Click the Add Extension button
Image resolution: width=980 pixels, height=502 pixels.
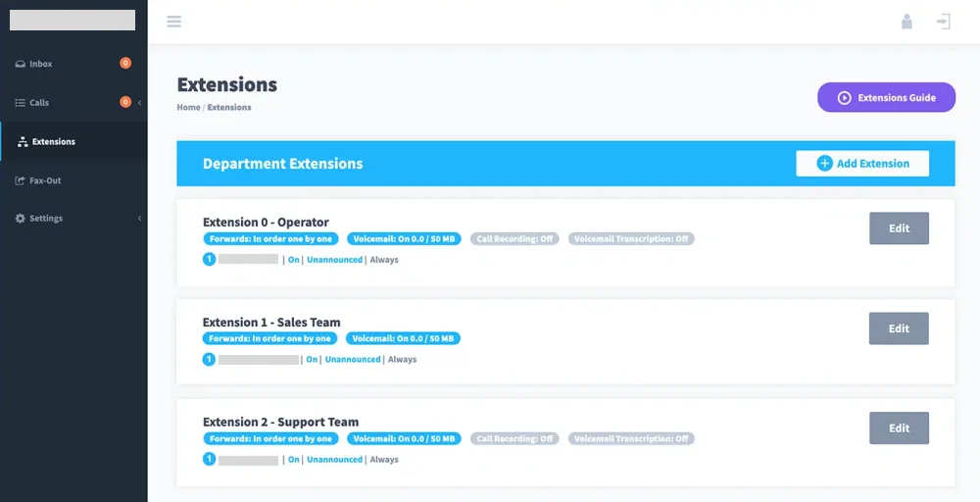(x=862, y=163)
